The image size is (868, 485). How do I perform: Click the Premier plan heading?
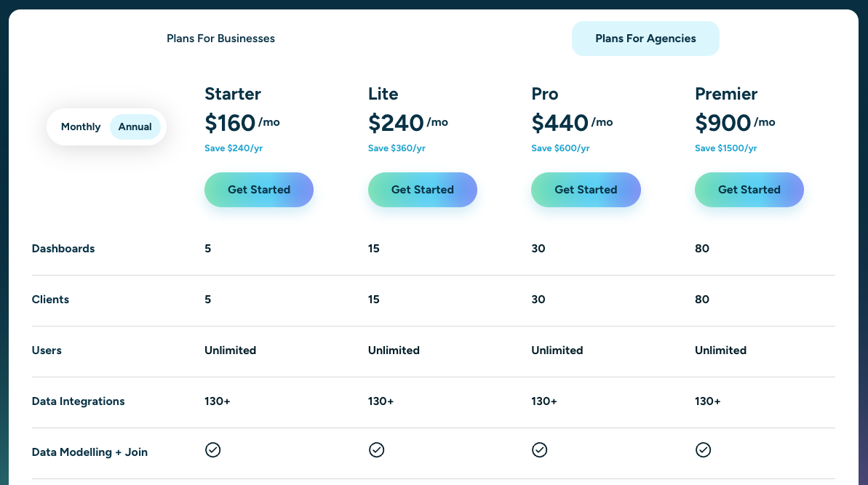725,94
